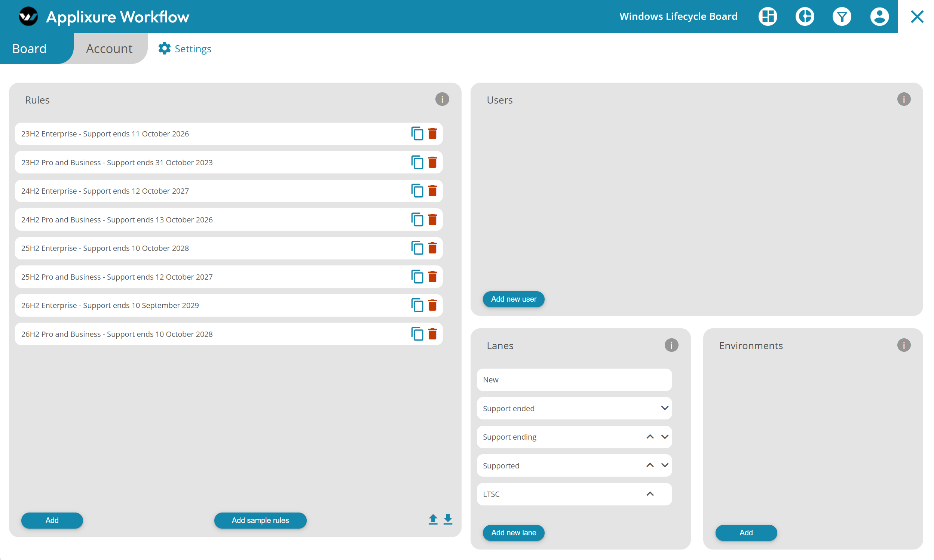Open the board grid view icon
Image resolution: width=934 pixels, height=560 pixels.
[768, 16]
